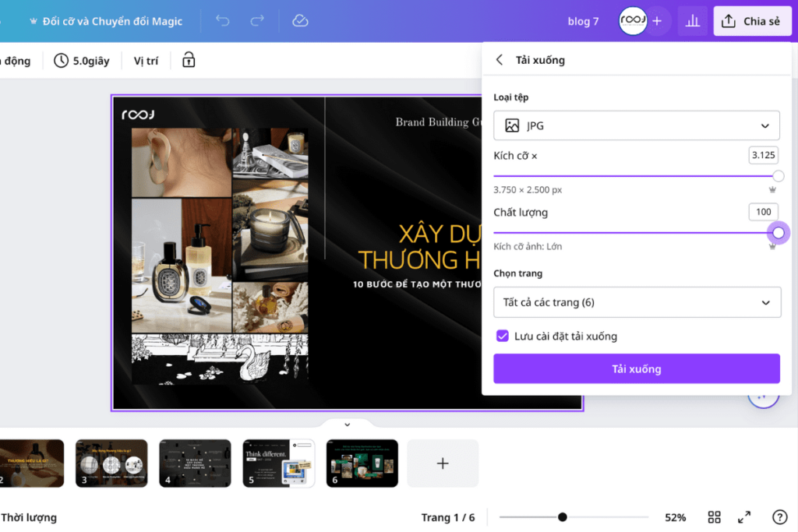Click the rooj profile avatar

(x=633, y=21)
